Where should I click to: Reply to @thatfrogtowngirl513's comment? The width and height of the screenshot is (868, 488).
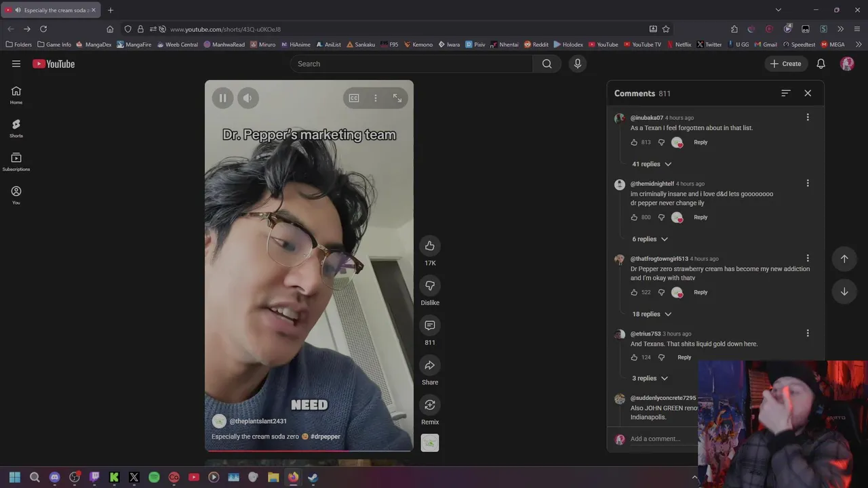click(701, 292)
